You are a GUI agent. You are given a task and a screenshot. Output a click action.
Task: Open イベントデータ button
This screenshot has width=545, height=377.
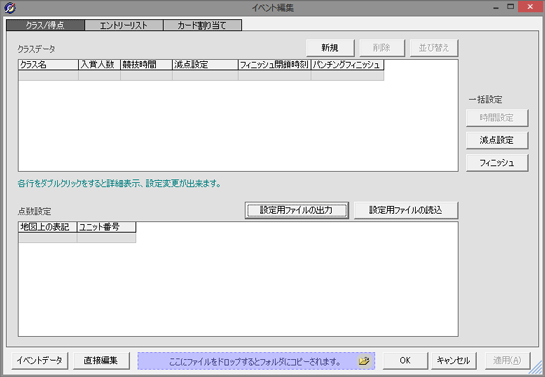click(x=40, y=361)
